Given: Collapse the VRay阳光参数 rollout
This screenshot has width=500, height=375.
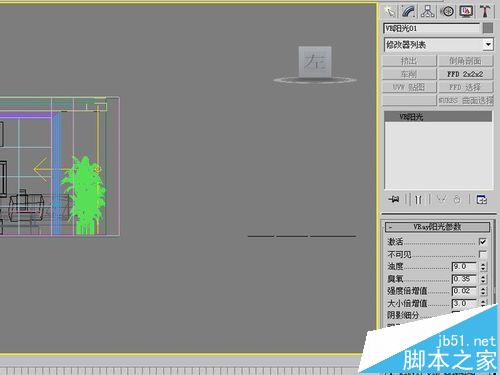Looking at the screenshot, I should click(438, 227).
